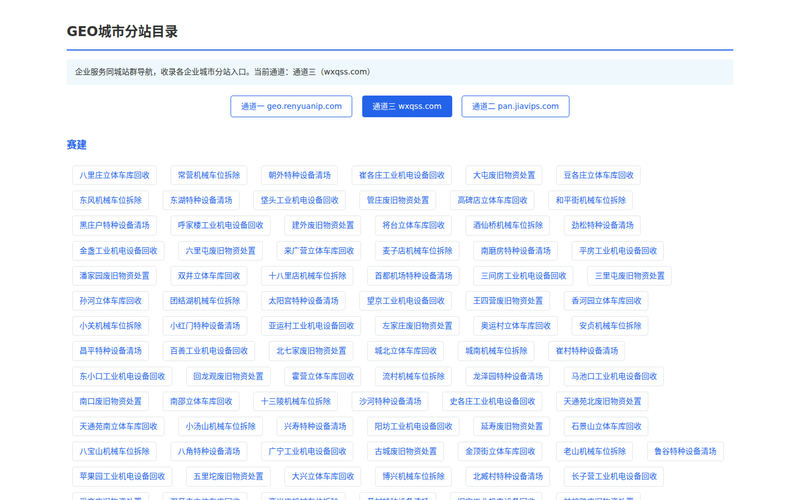The image size is (800, 500).
Task: Go to 将台立体车库回收
Action: click(413, 225)
